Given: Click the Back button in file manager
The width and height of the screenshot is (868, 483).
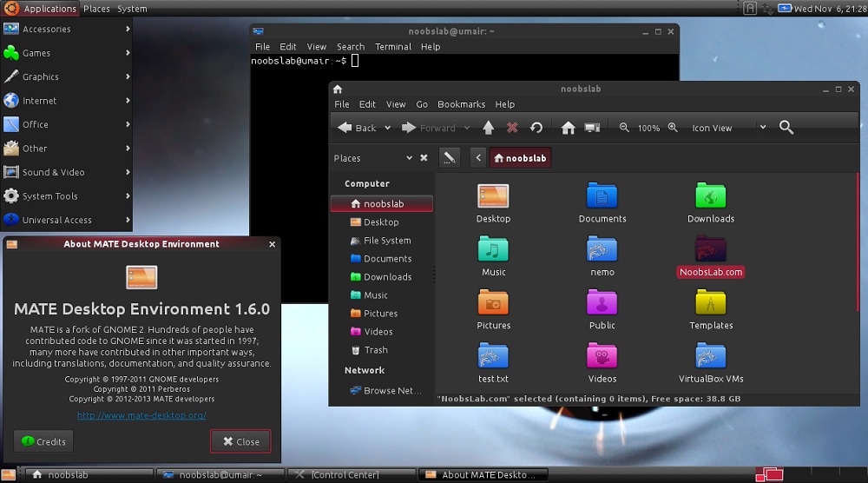Looking at the screenshot, I should pos(357,128).
